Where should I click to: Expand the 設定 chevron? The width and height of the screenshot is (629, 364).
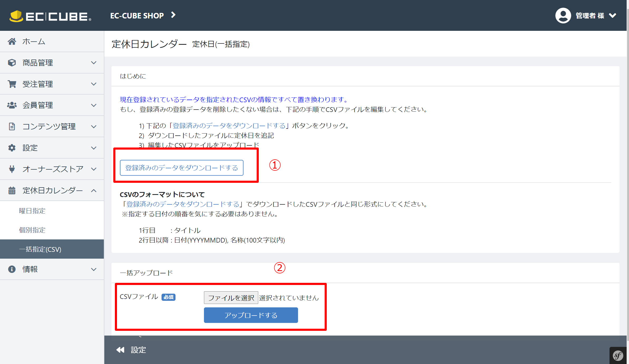pos(94,148)
